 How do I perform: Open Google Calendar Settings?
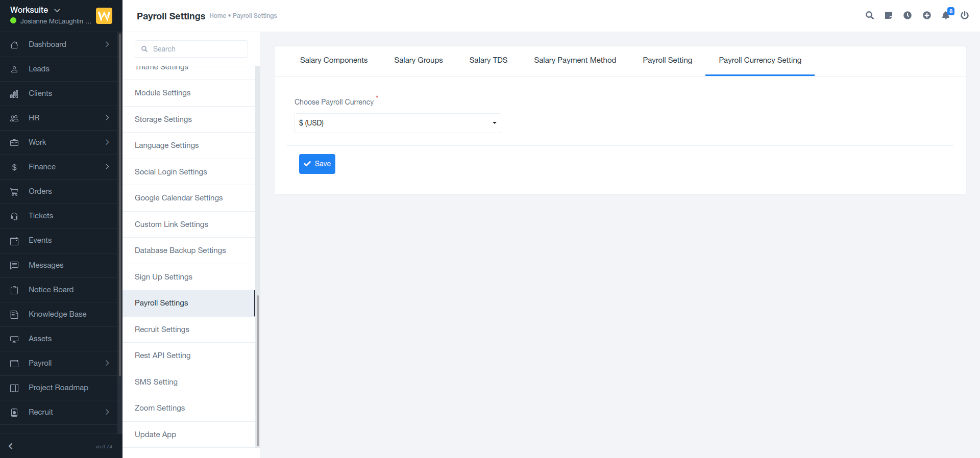coord(189,198)
